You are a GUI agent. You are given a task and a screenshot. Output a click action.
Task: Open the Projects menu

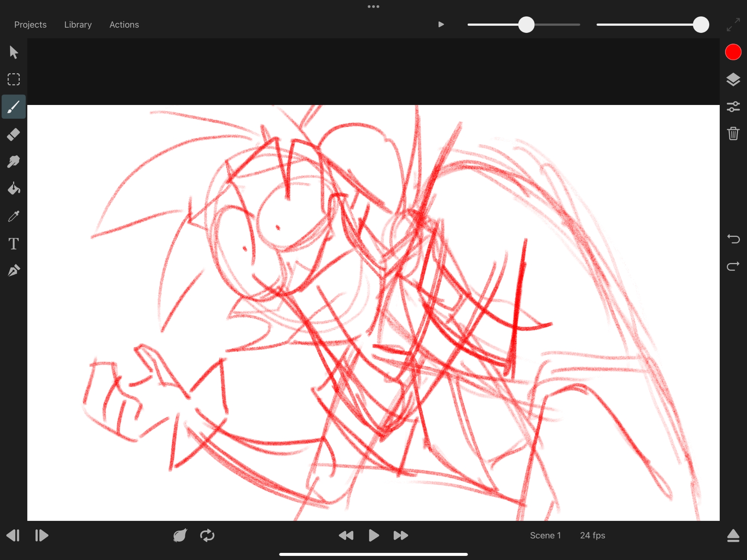click(x=30, y=25)
